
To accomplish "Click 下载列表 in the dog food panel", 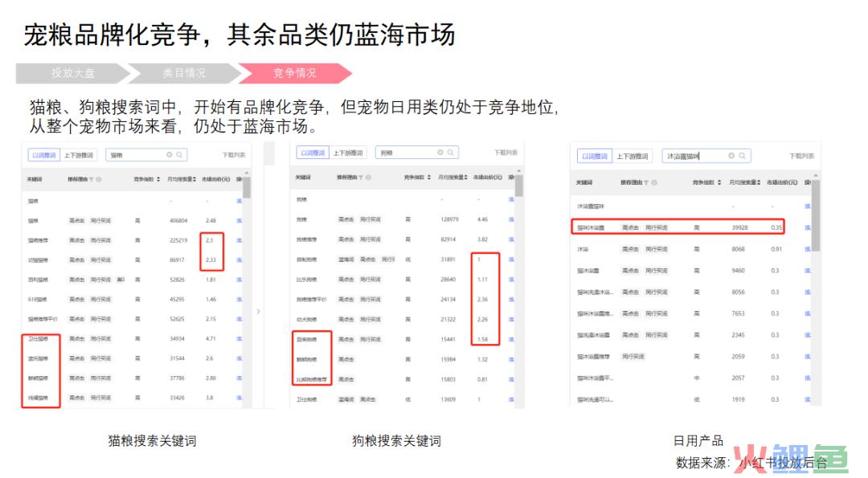I will pos(506,153).
